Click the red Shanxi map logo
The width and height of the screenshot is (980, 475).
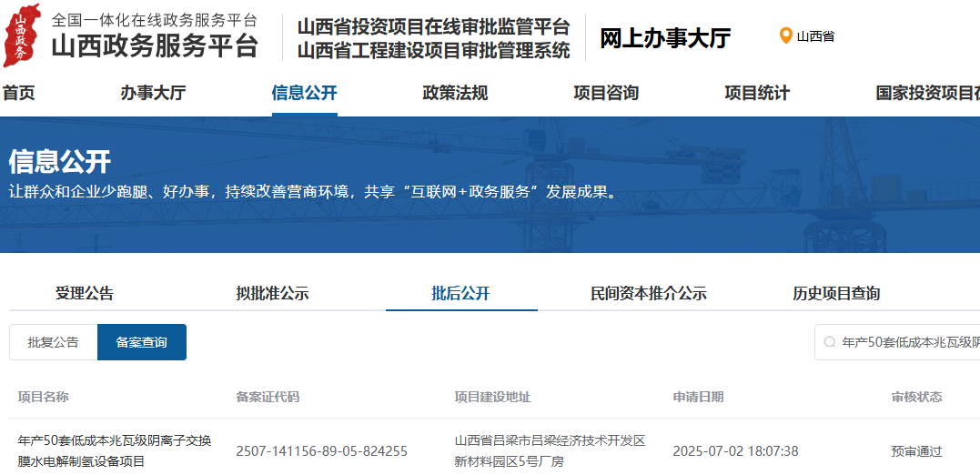(x=22, y=35)
